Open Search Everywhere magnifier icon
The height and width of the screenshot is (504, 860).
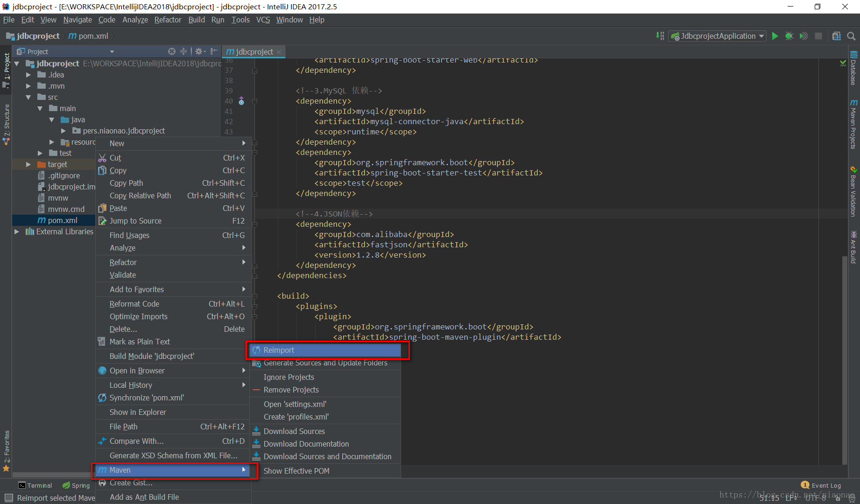click(x=851, y=36)
